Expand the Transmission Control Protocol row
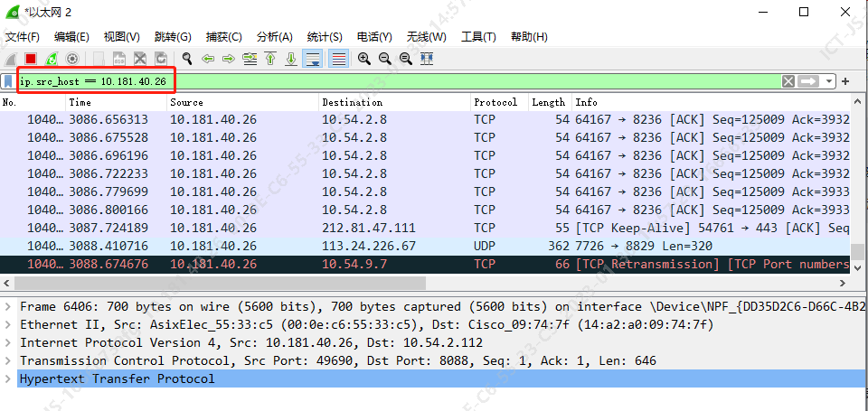 pos(8,361)
